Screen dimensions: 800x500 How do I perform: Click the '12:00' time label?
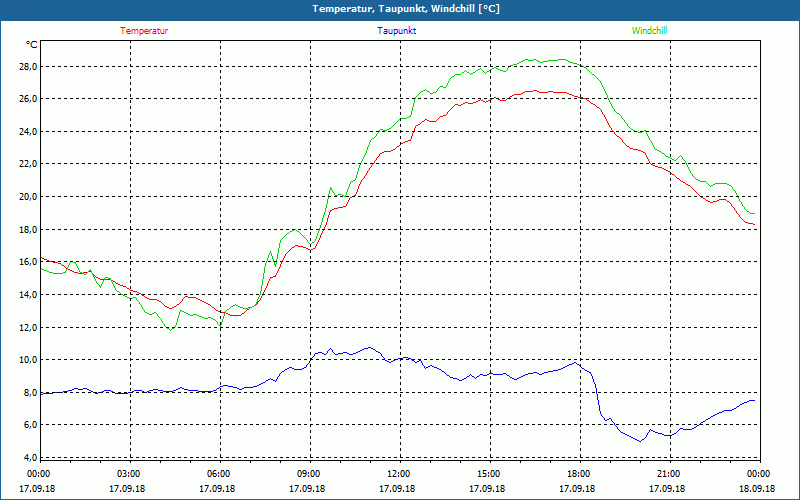[397, 474]
